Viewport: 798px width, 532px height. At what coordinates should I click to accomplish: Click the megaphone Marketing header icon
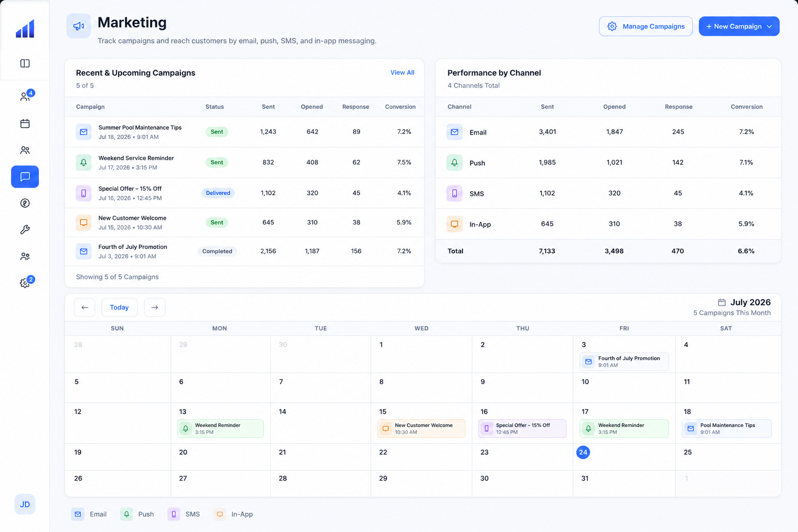click(78, 26)
